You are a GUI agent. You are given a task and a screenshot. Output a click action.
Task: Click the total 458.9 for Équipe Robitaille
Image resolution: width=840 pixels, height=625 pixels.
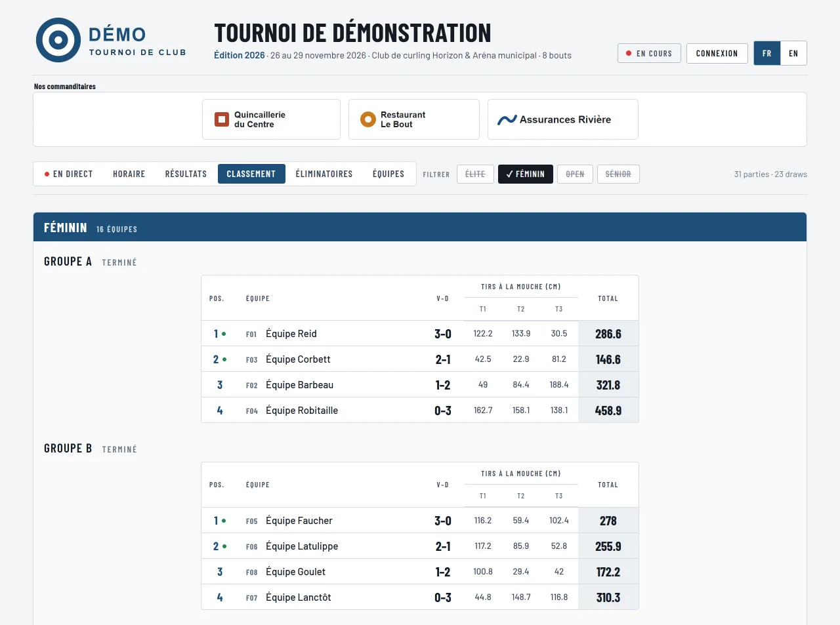608,411
